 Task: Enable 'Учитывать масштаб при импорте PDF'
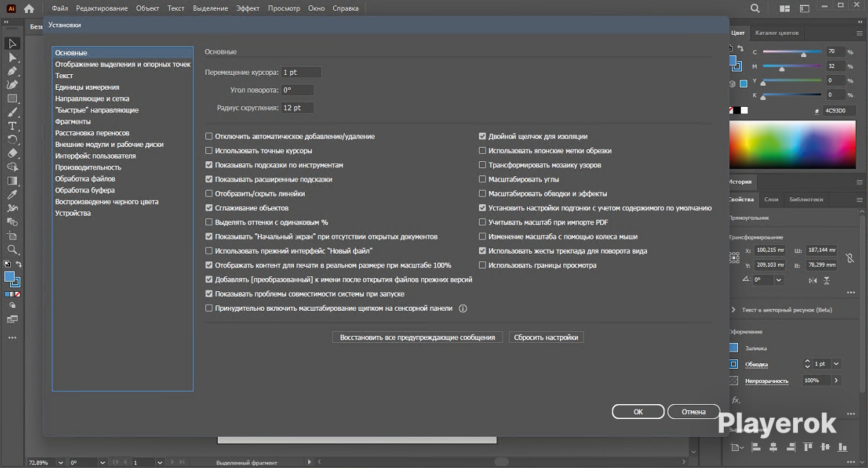(482, 222)
